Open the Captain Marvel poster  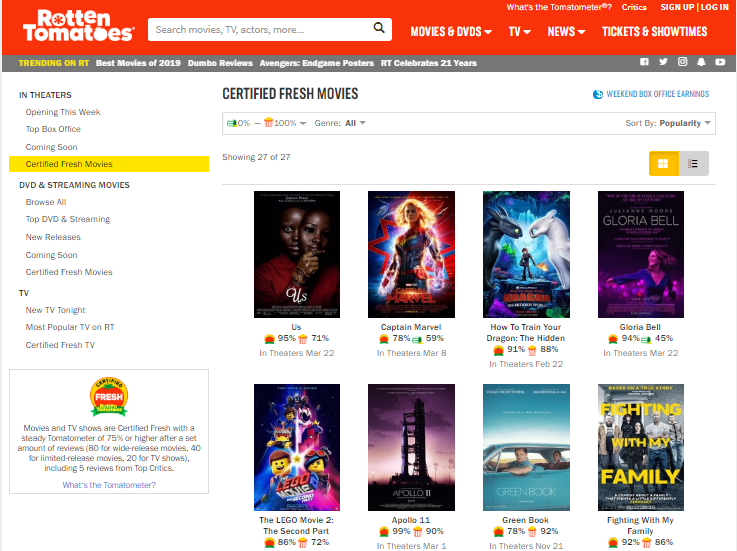[411, 254]
